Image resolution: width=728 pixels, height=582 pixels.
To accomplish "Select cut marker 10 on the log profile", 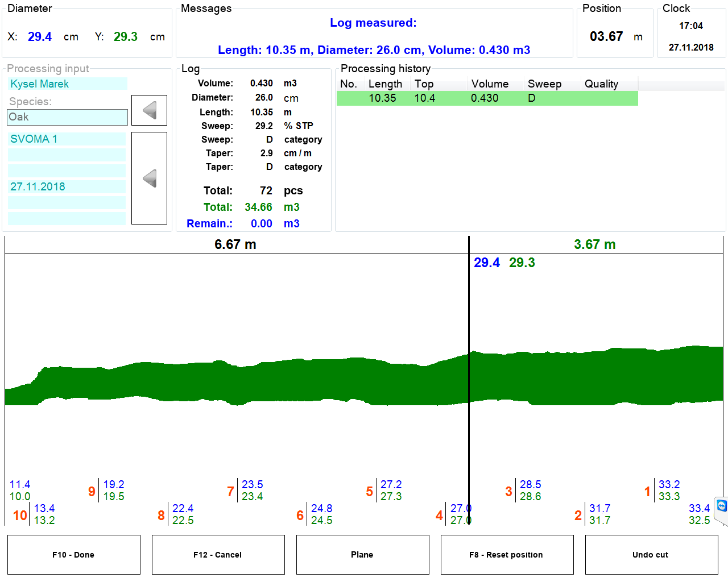I will coord(20,516).
